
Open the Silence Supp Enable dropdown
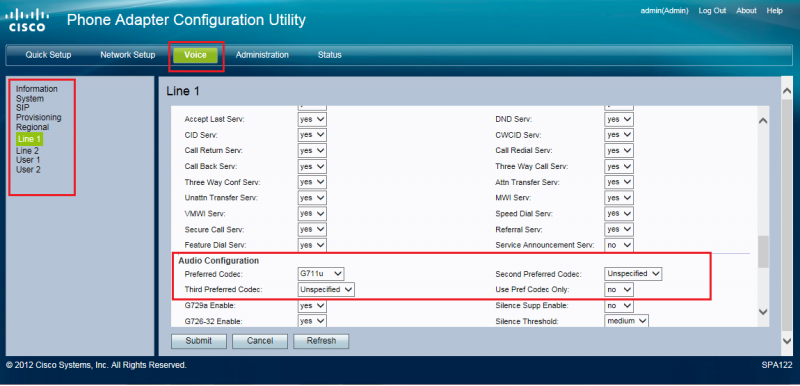pos(619,306)
